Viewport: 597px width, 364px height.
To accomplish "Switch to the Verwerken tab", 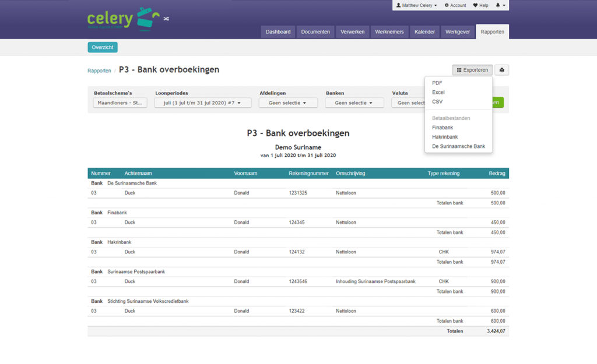I will [x=352, y=32].
